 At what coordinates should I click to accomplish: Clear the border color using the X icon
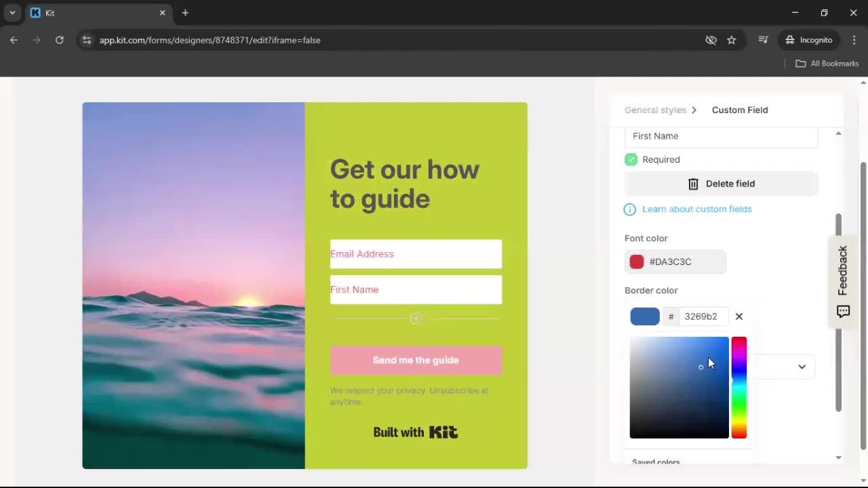pos(738,316)
